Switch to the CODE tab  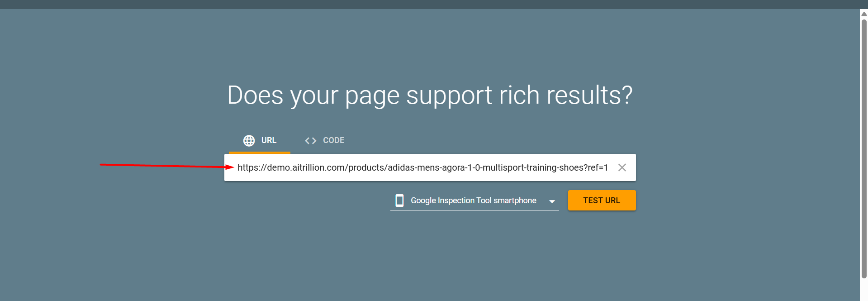[333, 140]
